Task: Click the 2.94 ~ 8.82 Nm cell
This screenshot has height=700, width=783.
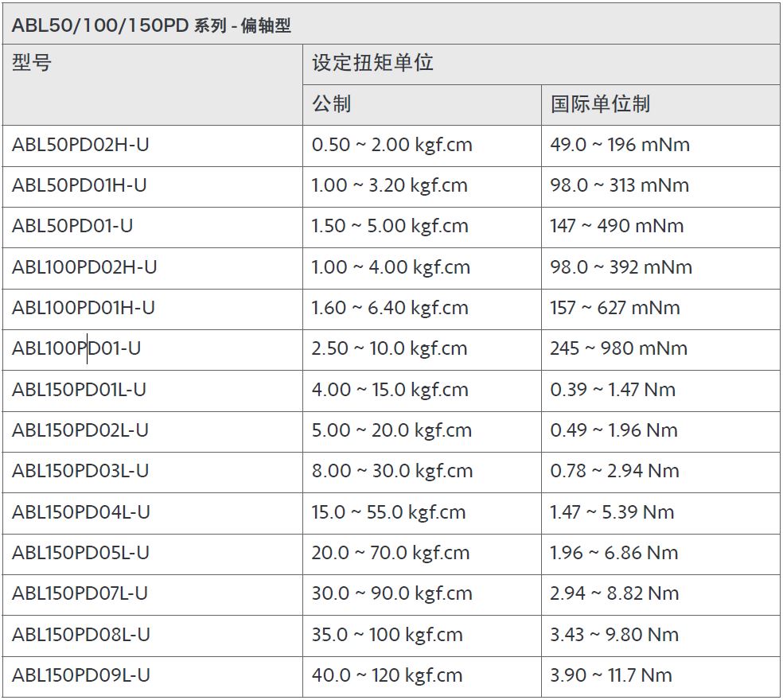Action: [614, 593]
